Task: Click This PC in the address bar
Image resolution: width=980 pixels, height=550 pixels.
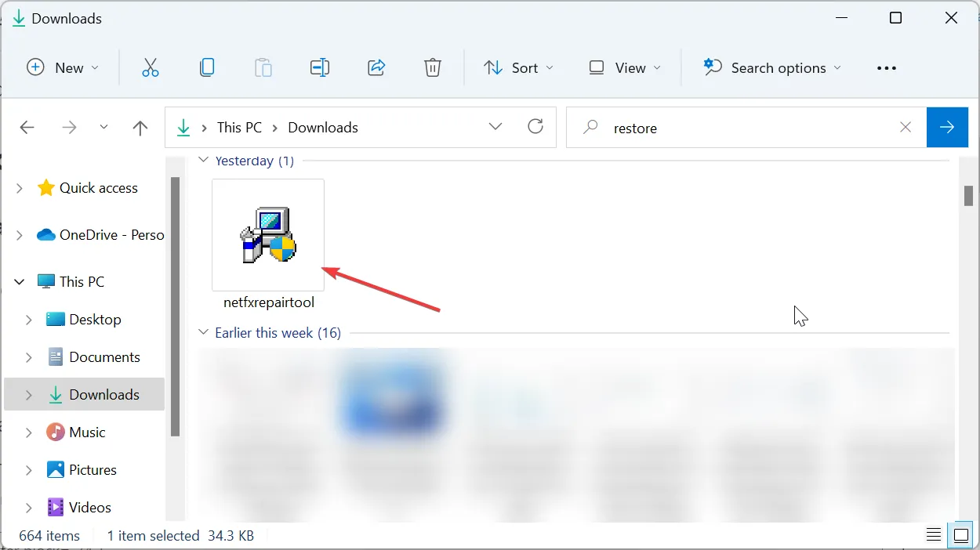Action: 239,128
